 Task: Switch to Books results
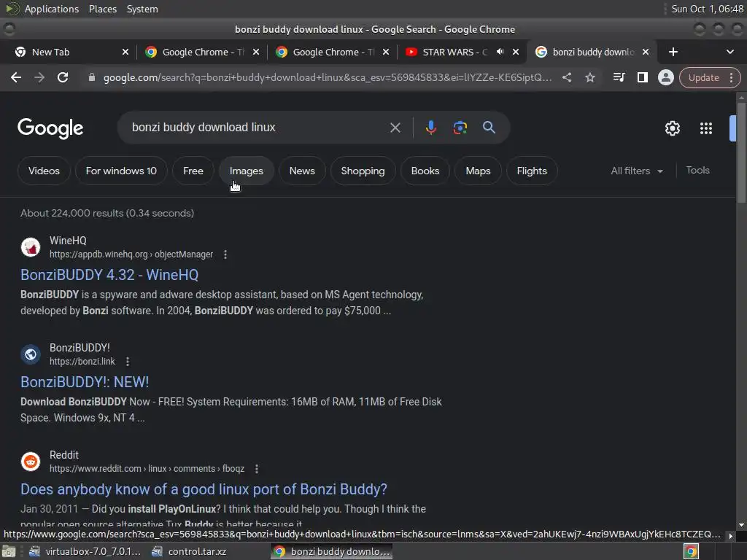pyautogui.click(x=425, y=171)
